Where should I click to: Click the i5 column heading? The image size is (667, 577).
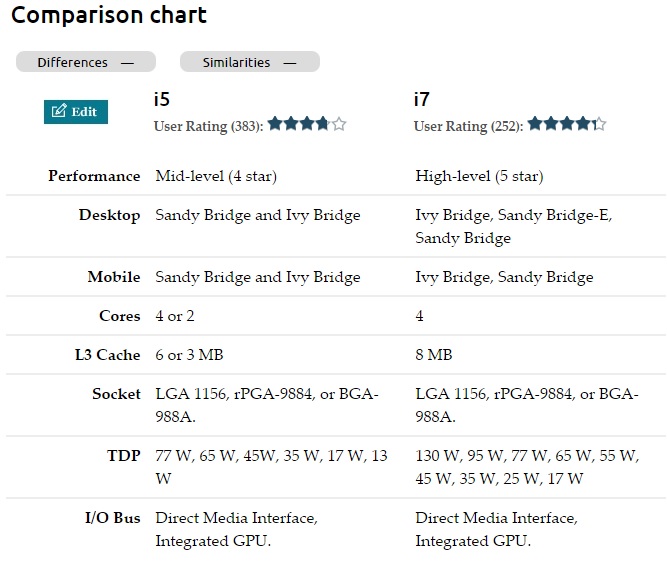pos(162,99)
